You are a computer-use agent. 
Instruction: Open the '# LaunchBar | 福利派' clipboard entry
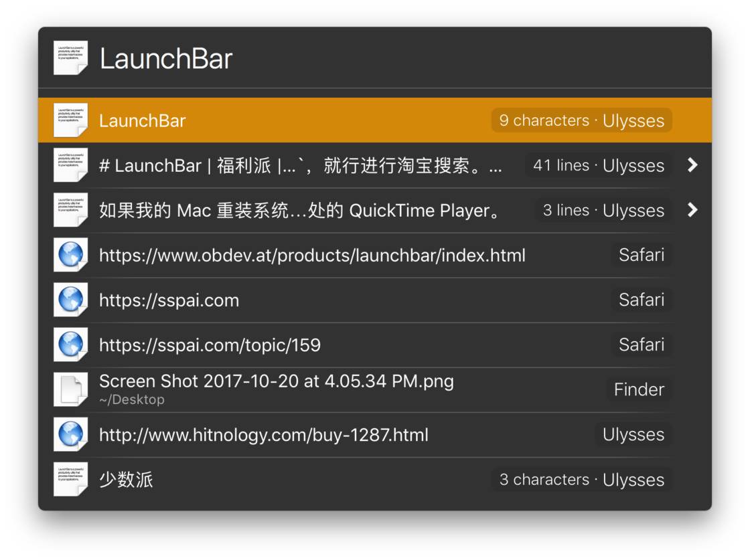(374, 165)
